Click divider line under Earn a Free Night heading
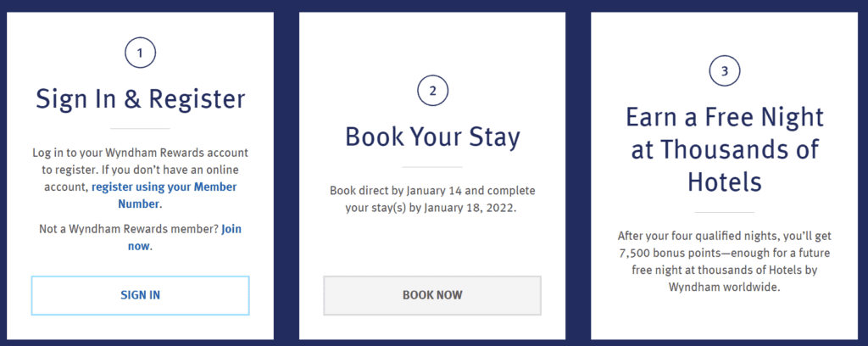This screenshot has width=868, height=346. pos(723,212)
